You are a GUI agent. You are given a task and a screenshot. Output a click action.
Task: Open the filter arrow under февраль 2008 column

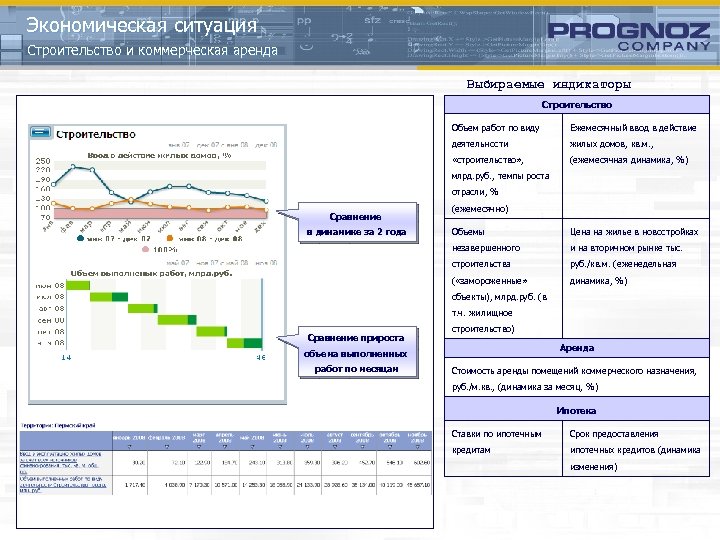coord(167,446)
